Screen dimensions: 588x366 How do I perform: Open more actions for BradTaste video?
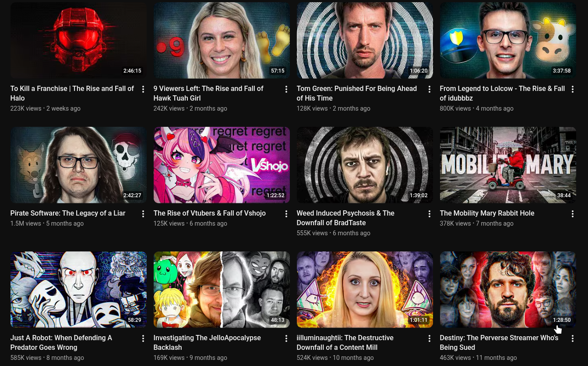pos(430,214)
